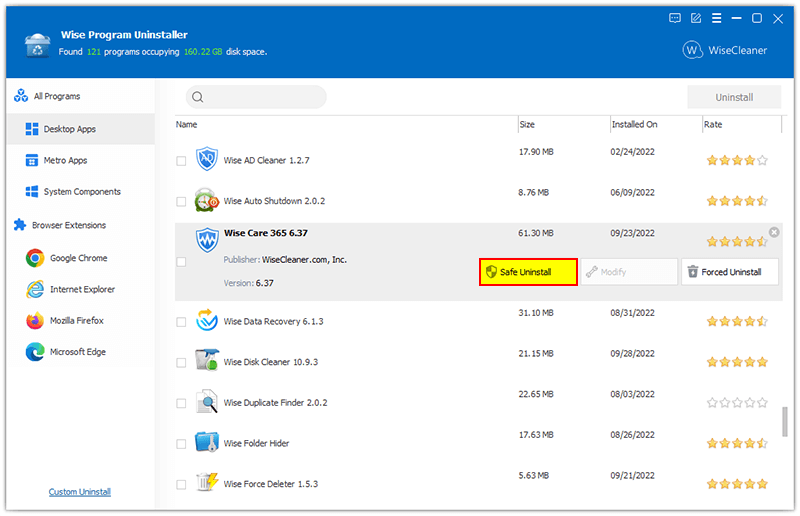Open the Custom Uninstall link
This screenshot has width=800, height=516.
[x=80, y=492]
